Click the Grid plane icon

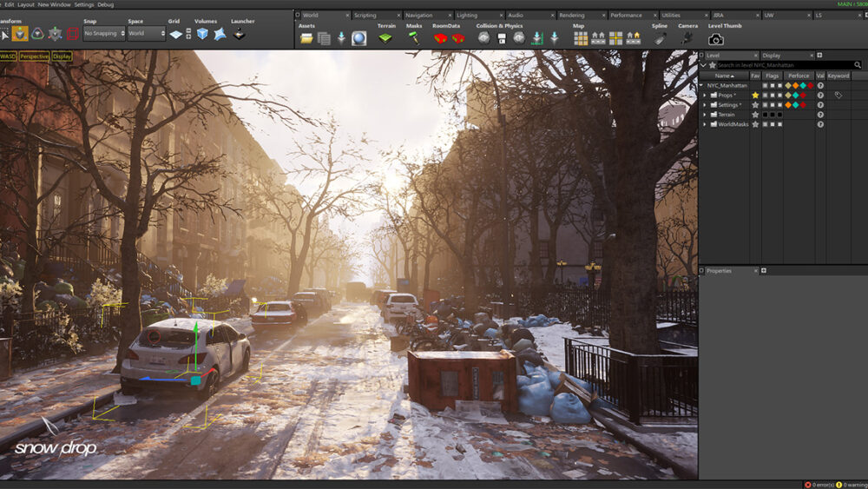click(x=176, y=35)
